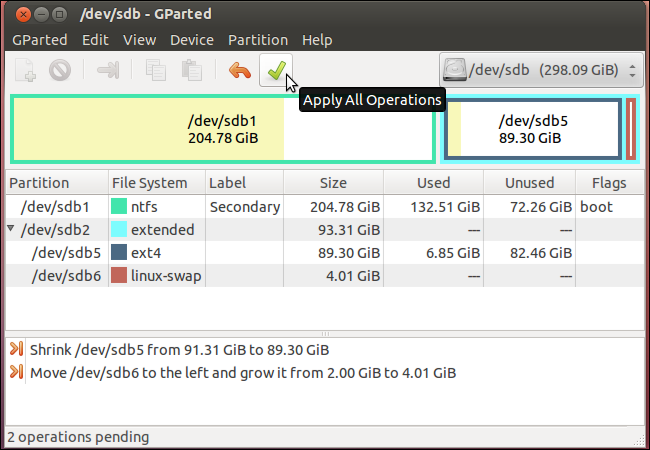650x450 pixels.
Task: Open the Partition menu
Action: pos(258,40)
